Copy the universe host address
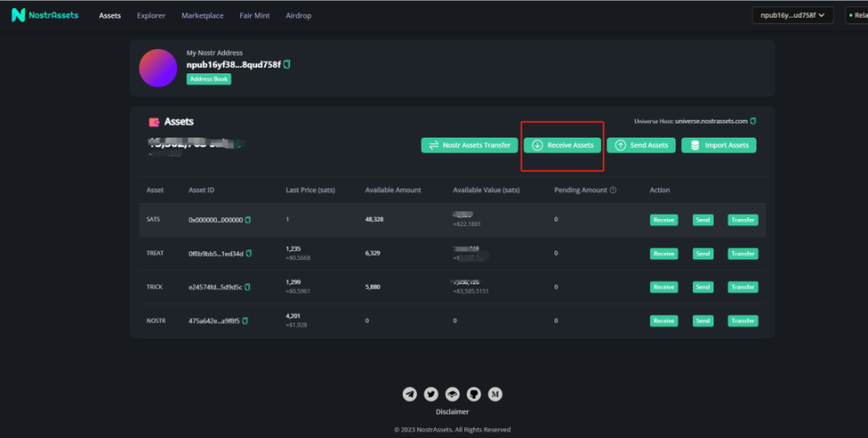The height and width of the screenshot is (438, 868). (753, 121)
